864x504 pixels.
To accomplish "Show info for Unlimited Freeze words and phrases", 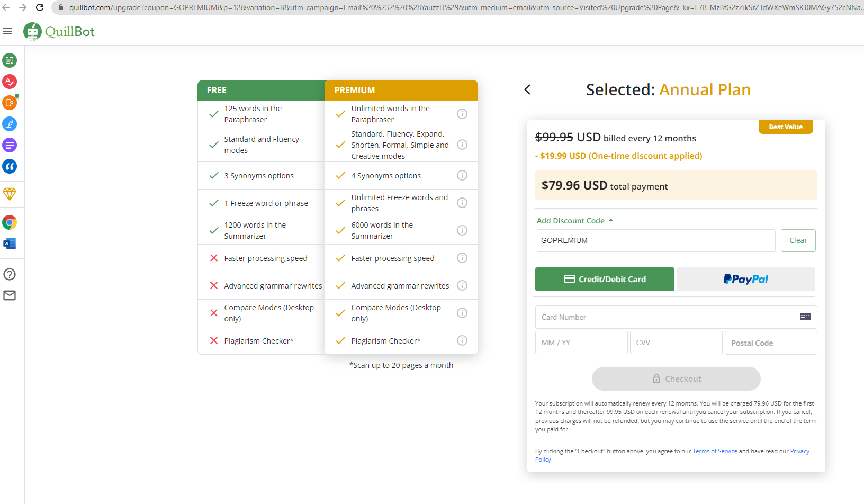I will click(462, 203).
